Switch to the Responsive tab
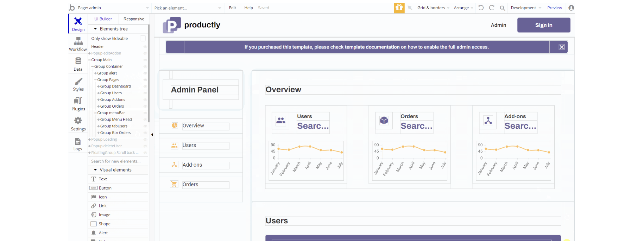 point(134,19)
